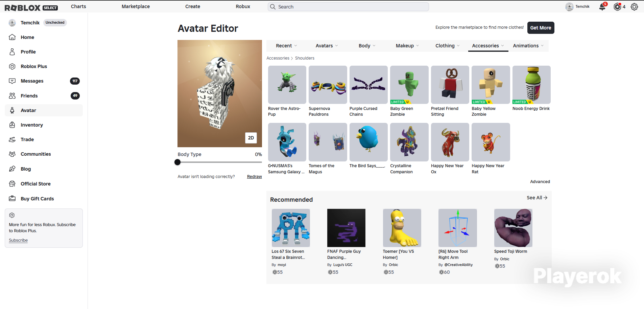This screenshot has width=644, height=309.
Task: Open the Speed Toji Worm item
Action: coord(513,228)
